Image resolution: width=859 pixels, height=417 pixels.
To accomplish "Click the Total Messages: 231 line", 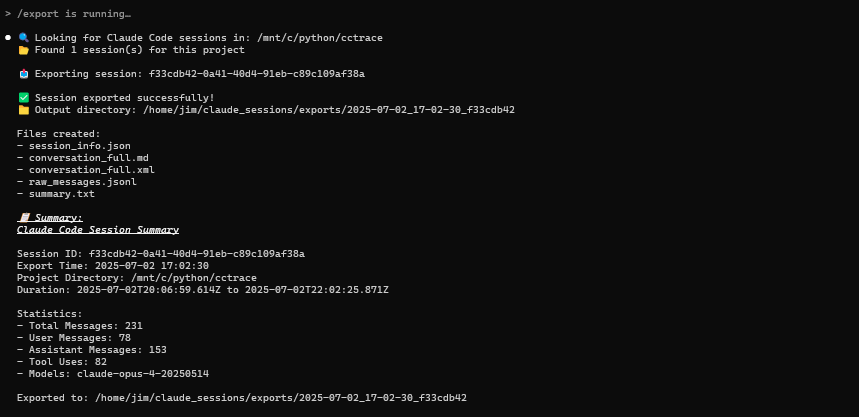I will click(x=80, y=326).
